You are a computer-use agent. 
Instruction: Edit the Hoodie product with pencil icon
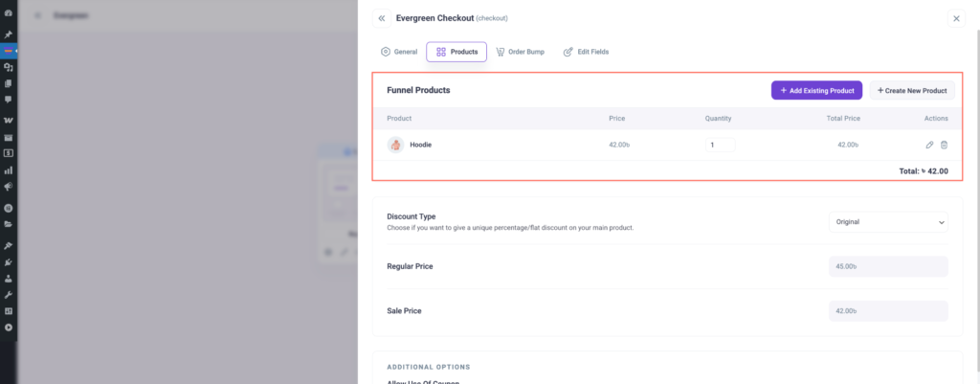[x=929, y=146]
